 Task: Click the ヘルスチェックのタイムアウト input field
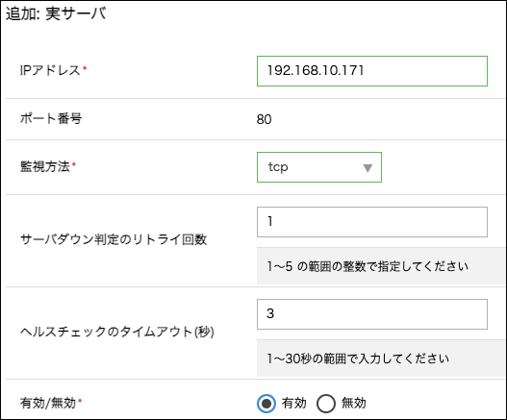click(x=372, y=314)
